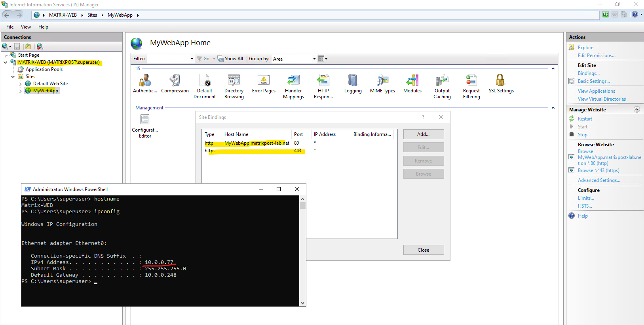Collapse the Management section group

point(553,108)
